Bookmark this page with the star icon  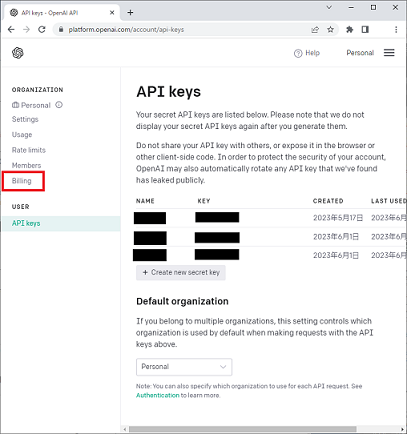pyautogui.click(x=330, y=30)
